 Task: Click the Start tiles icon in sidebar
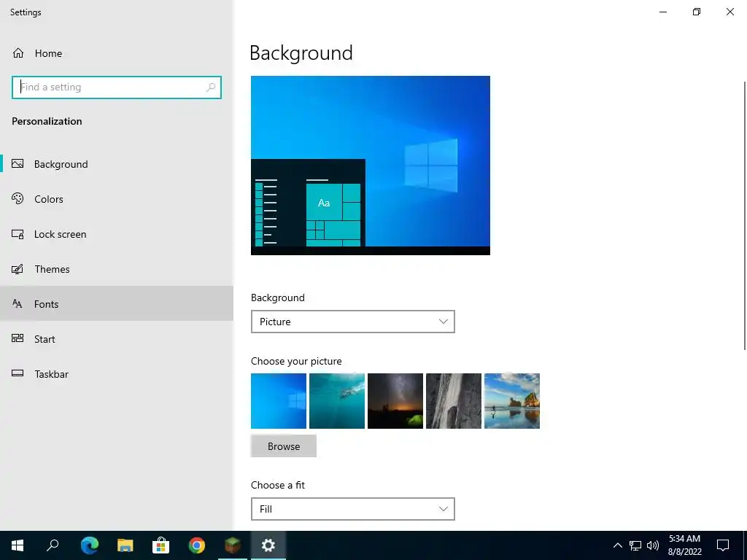tap(18, 338)
